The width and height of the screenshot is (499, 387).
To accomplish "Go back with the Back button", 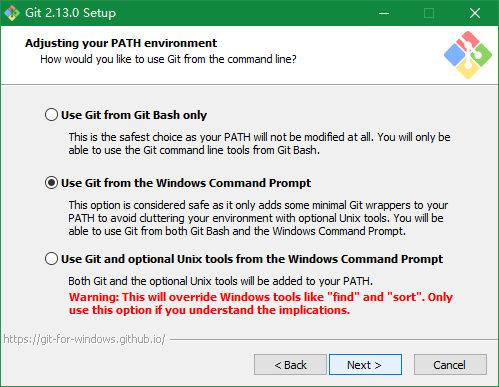I will (x=290, y=365).
